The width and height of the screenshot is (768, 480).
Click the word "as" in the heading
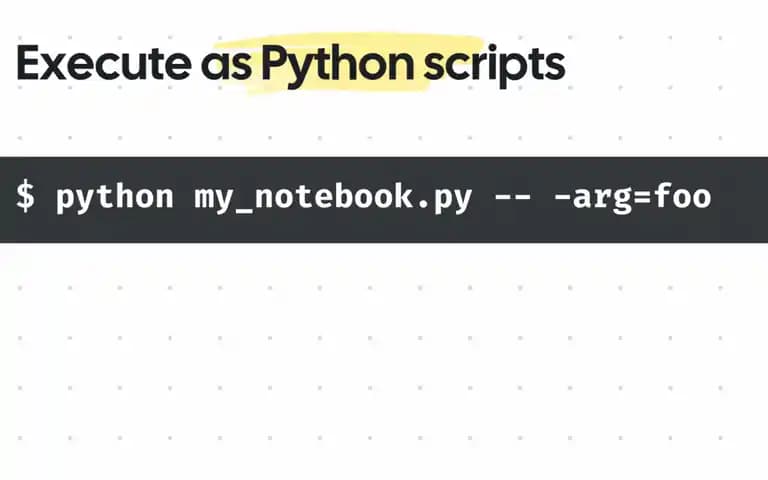(x=226, y=66)
